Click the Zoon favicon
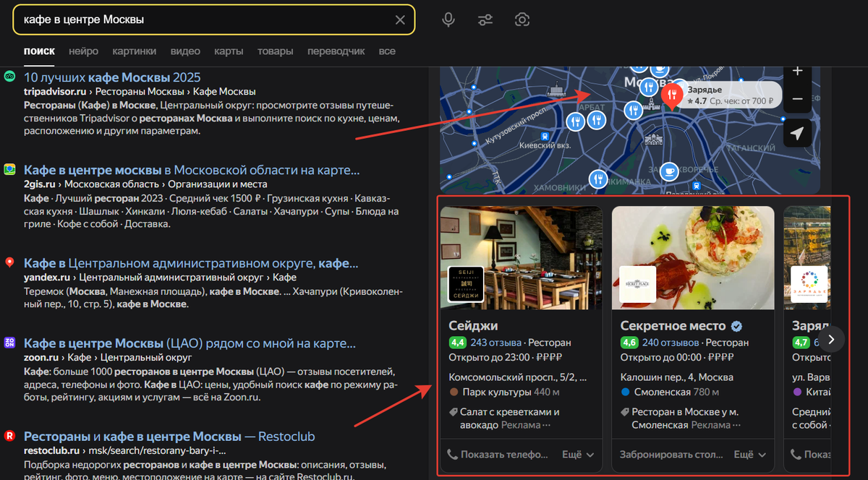868x480 pixels. 10,342
